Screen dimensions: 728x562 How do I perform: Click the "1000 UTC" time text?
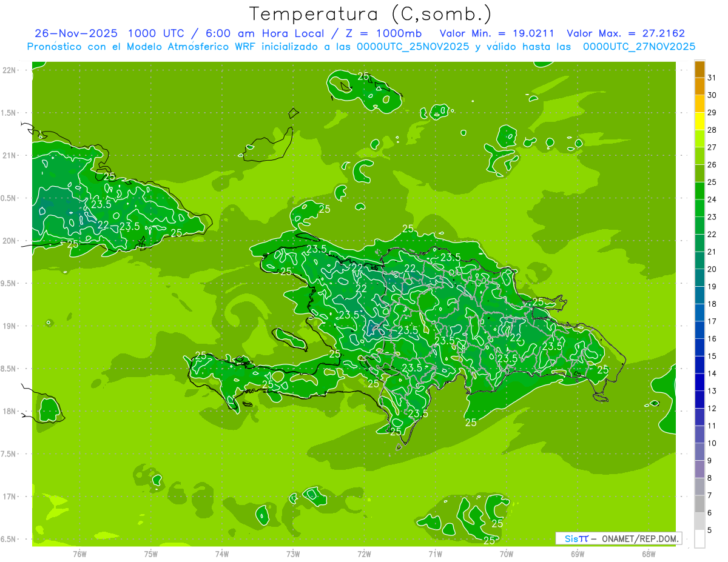coord(157,33)
